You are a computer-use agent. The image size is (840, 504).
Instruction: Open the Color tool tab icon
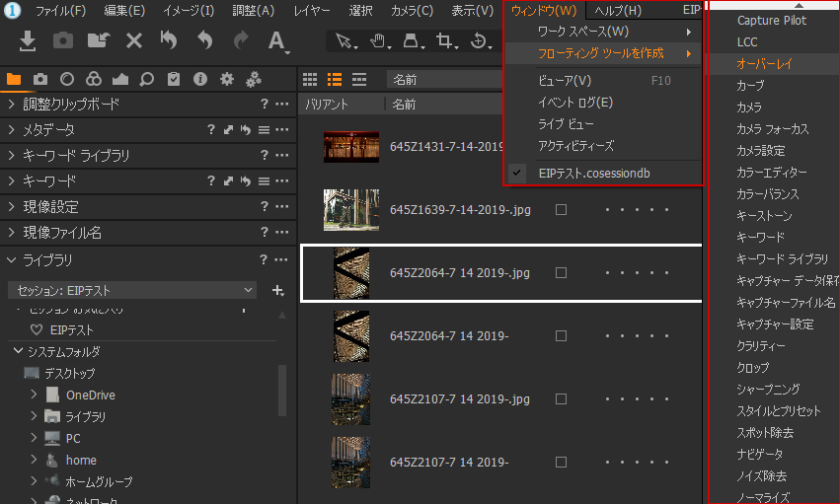pyautogui.click(x=93, y=79)
